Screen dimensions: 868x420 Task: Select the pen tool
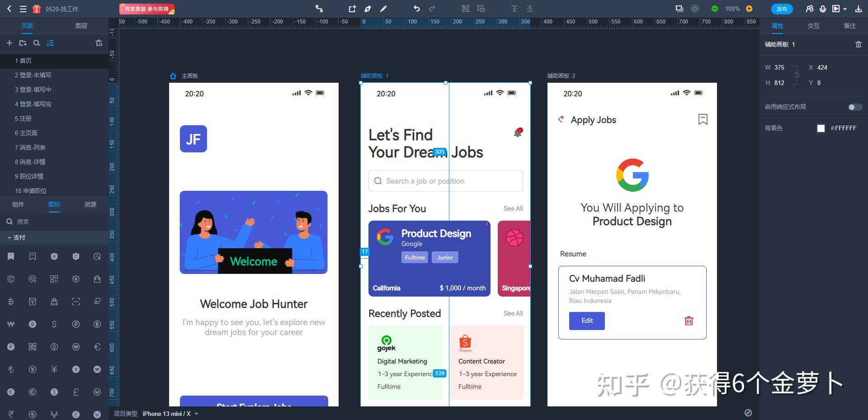tap(368, 9)
